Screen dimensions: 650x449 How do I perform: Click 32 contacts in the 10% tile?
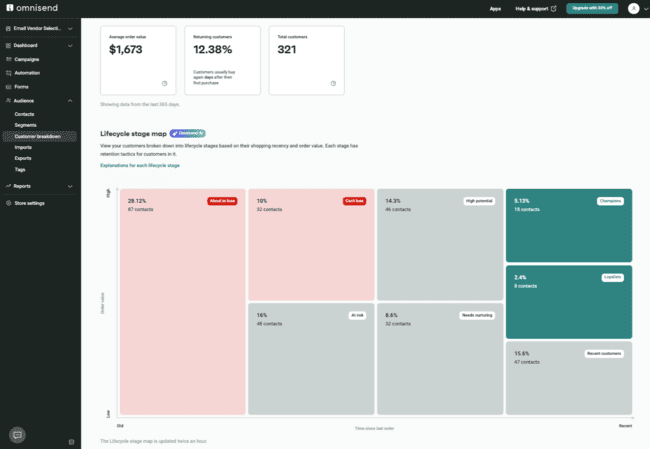tap(269, 209)
